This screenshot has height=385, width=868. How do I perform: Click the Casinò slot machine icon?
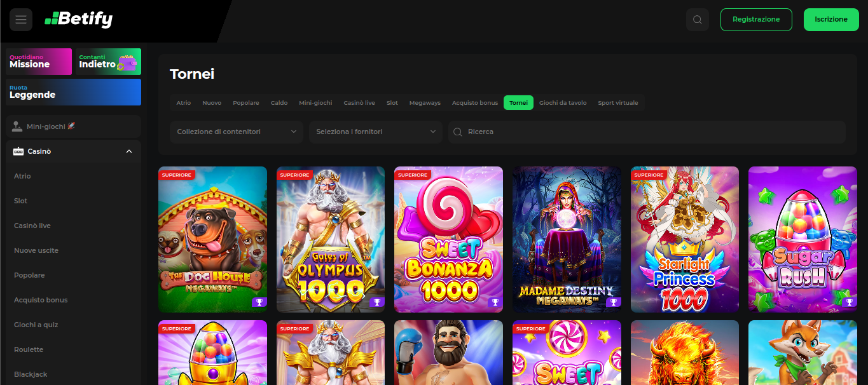click(x=18, y=151)
